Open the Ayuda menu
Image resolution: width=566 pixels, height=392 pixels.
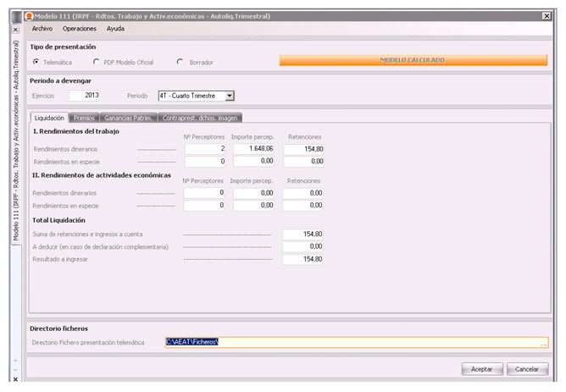[115, 28]
